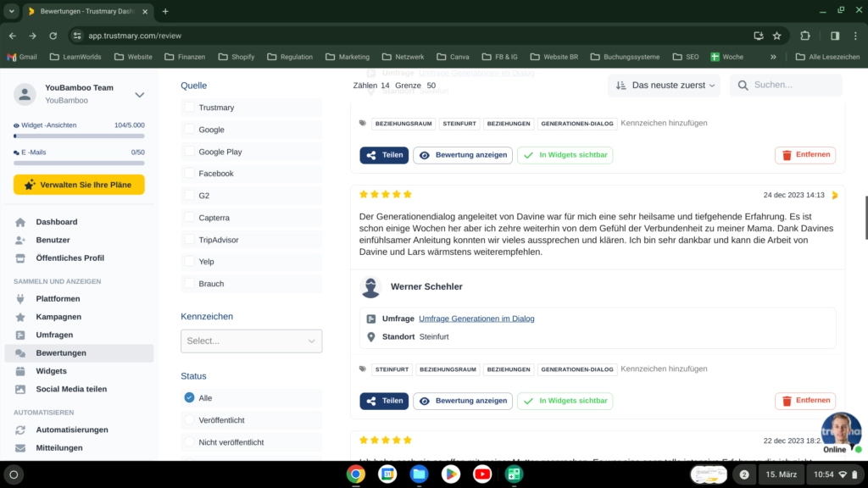Open the Chrome tab search dropdown arrow
Image resolution: width=868 pixels, height=488 pixels.
pos(12,11)
